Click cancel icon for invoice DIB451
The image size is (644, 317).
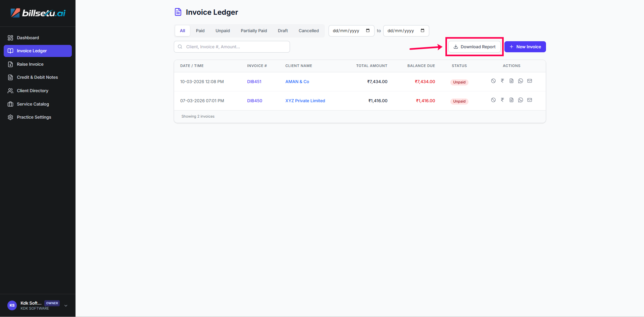click(493, 81)
